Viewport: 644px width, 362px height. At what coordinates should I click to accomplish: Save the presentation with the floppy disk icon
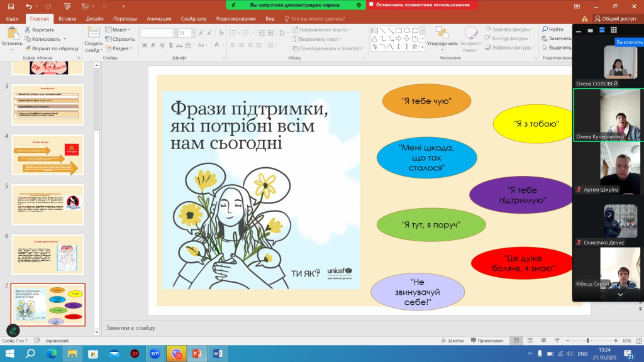click(11, 6)
